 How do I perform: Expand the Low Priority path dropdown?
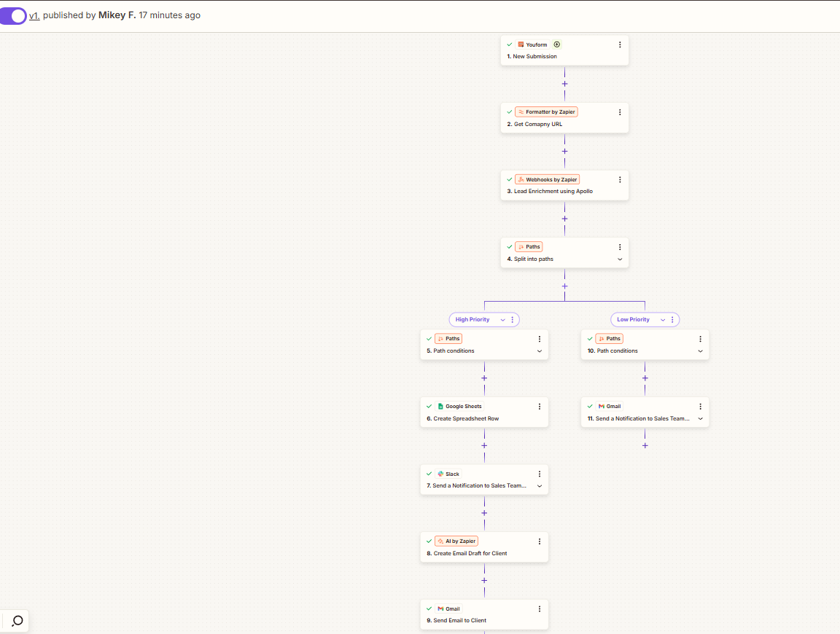pos(663,320)
